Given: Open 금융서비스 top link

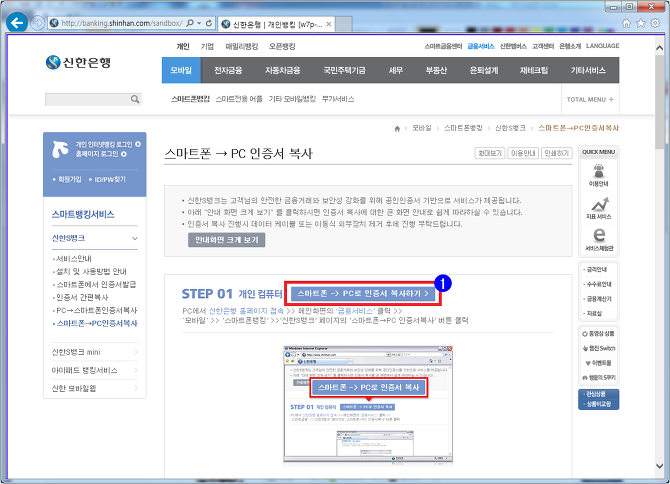Looking at the screenshot, I should [x=481, y=46].
